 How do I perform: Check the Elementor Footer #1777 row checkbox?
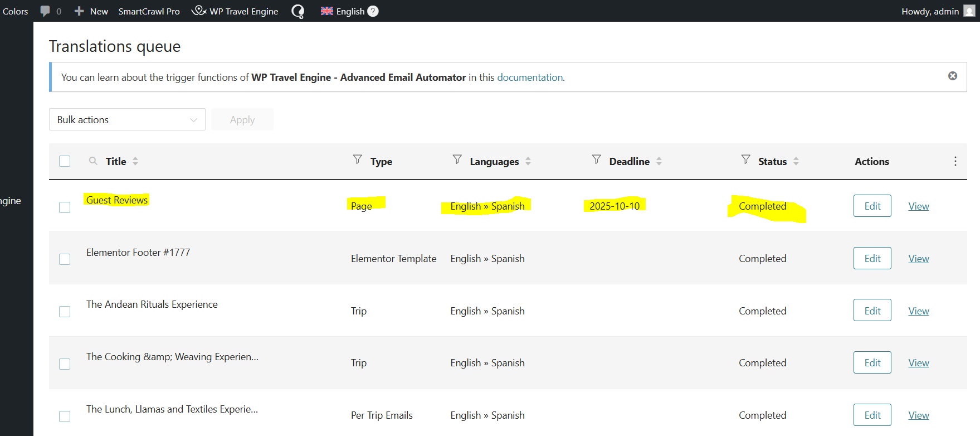point(65,259)
